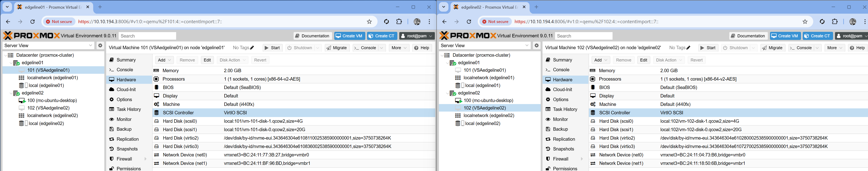Select 100 (mc-ubuntu-desktop) in edgeline01 window tree
The height and width of the screenshot is (171, 868).
point(52,100)
